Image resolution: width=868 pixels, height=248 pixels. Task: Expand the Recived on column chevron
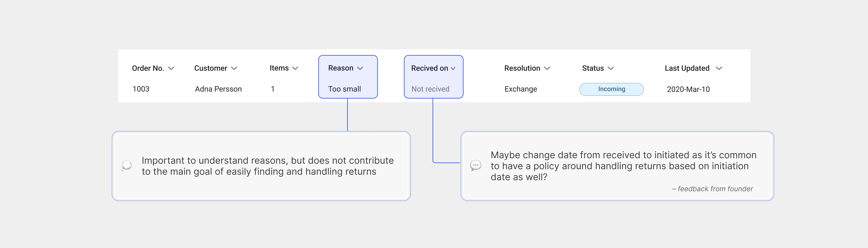pos(453,69)
